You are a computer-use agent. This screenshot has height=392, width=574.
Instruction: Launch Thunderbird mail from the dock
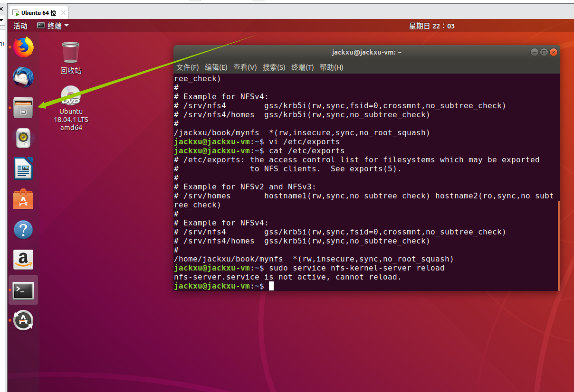tap(23, 77)
